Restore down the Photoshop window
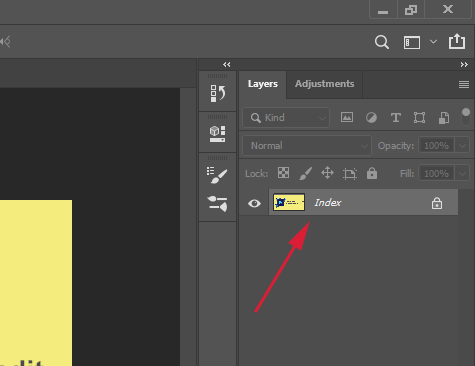This screenshot has height=366, width=475. point(411,10)
